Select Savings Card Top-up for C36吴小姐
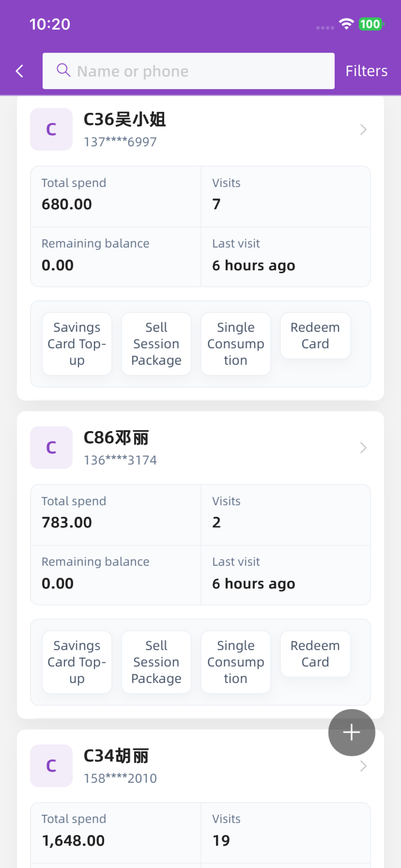The image size is (401, 868). 77,344
